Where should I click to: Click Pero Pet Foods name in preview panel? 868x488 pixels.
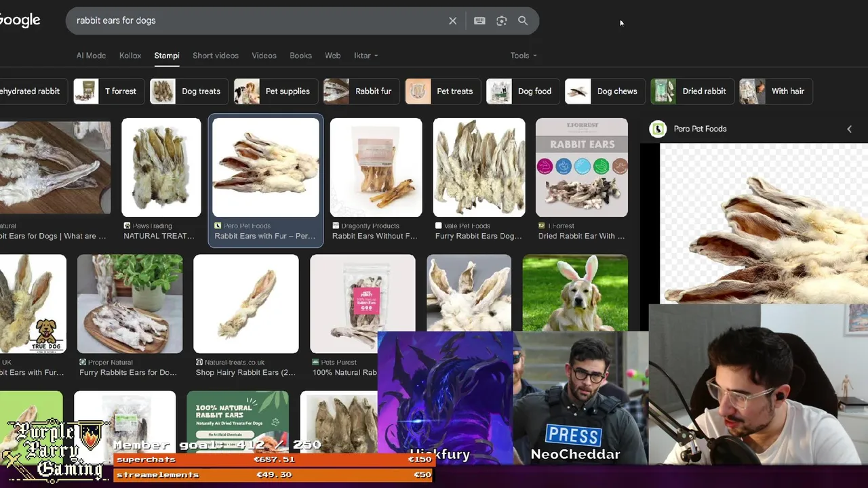coord(700,129)
